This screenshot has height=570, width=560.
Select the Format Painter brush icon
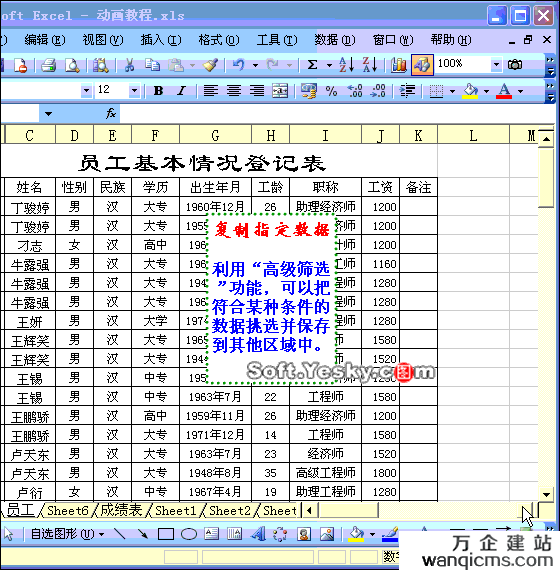pos(211,65)
